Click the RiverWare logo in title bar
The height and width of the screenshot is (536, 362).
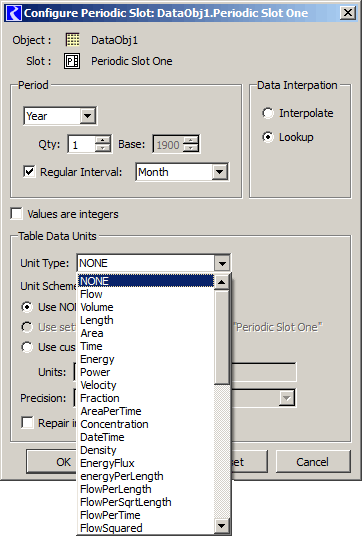[14, 13]
